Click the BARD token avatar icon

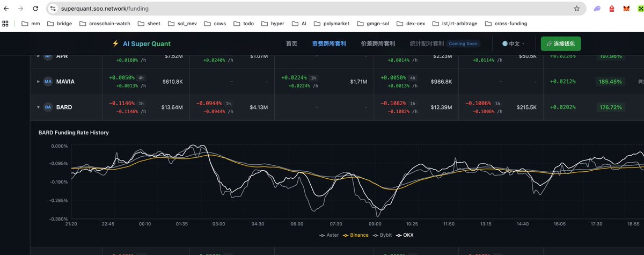pyautogui.click(x=48, y=107)
